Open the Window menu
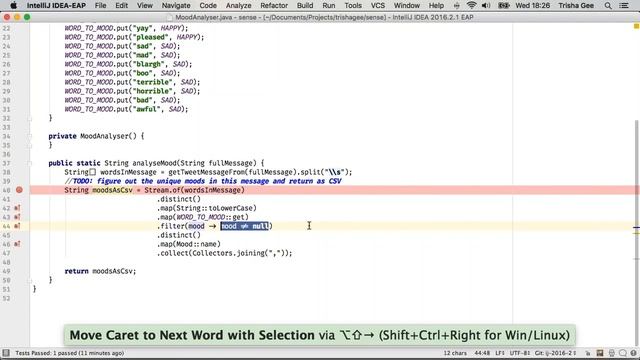 pos(407,5)
